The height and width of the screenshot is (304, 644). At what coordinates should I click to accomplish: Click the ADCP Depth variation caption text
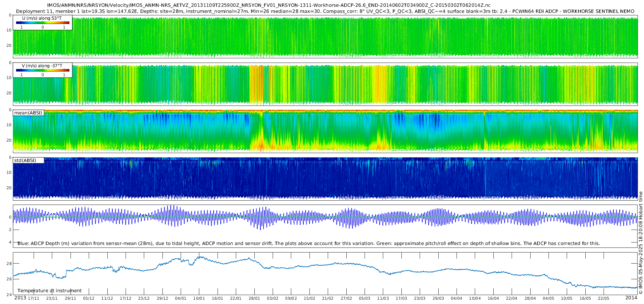(x=308, y=244)
